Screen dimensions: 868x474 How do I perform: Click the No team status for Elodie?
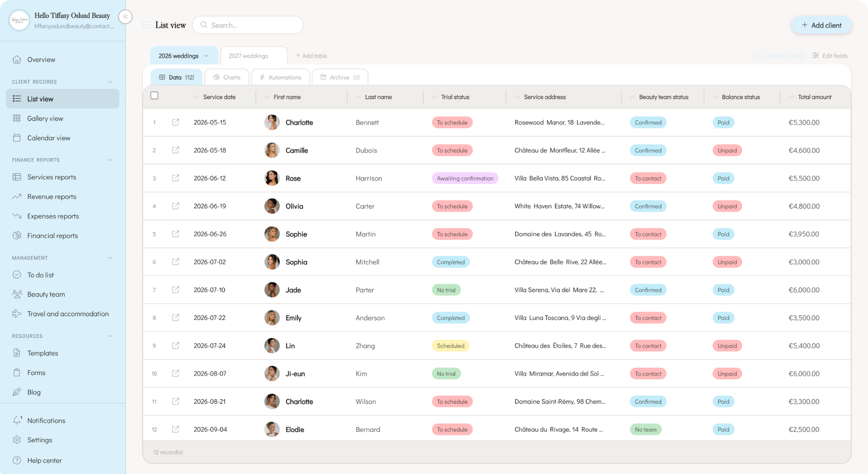645,430
